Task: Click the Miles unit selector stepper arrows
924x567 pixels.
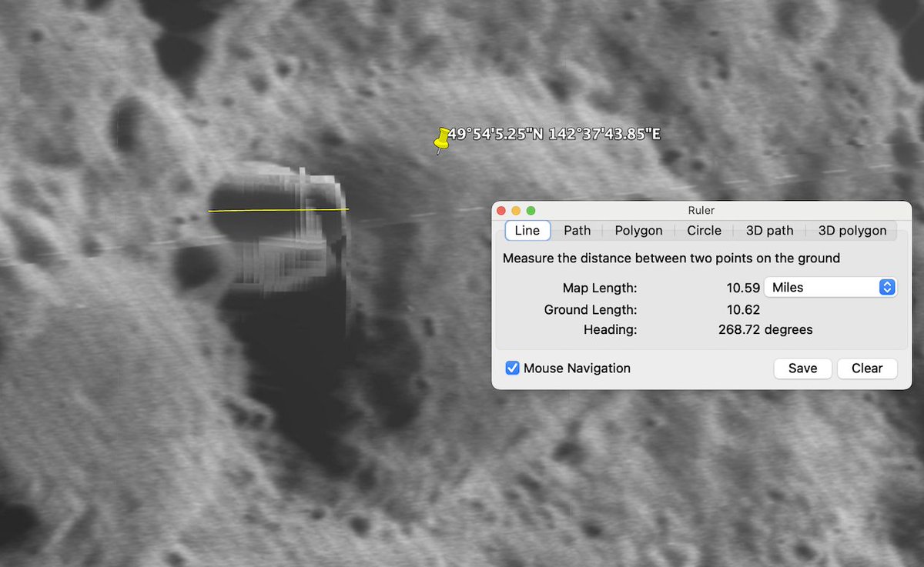Action: coord(887,287)
